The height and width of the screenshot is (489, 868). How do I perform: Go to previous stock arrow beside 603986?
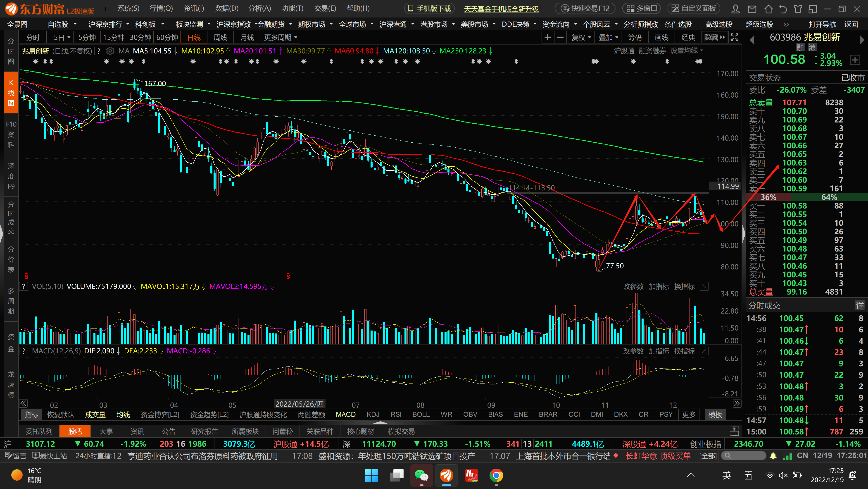pyautogui.click(x=752, y=40)
